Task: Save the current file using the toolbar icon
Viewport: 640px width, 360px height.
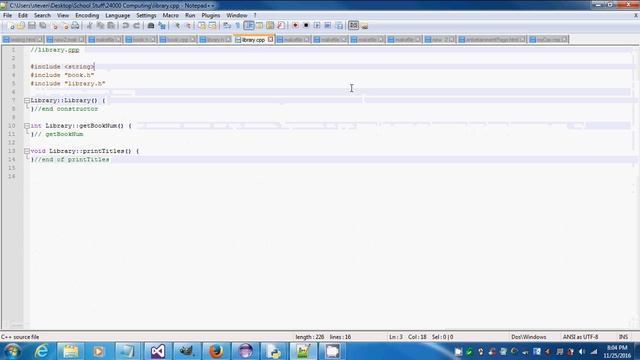Action: click(x=32, y=26)
